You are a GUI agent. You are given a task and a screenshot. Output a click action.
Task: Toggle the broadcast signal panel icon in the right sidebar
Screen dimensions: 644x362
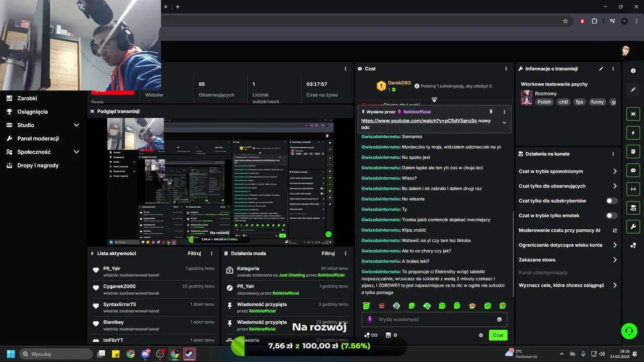click(633, 189)
